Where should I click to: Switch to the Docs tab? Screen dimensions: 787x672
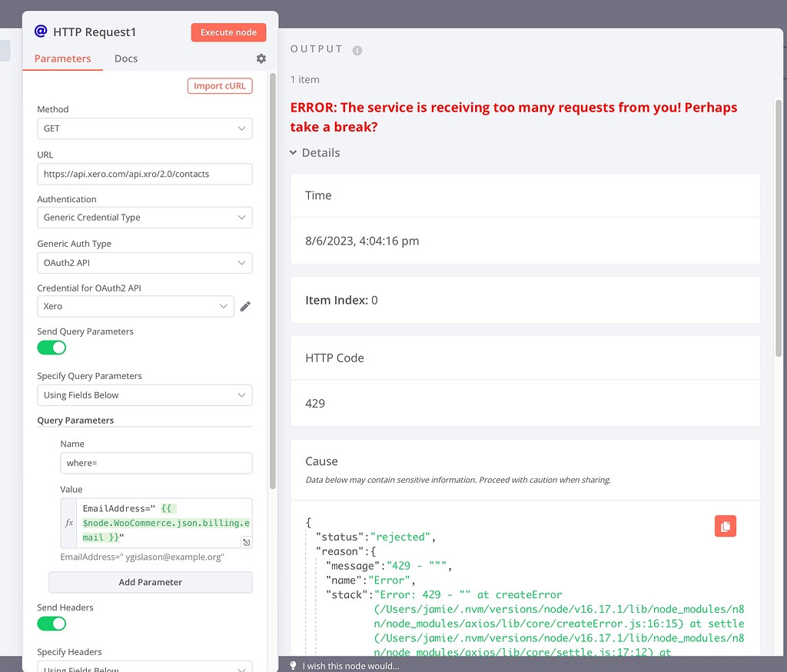tap(125, 58)
